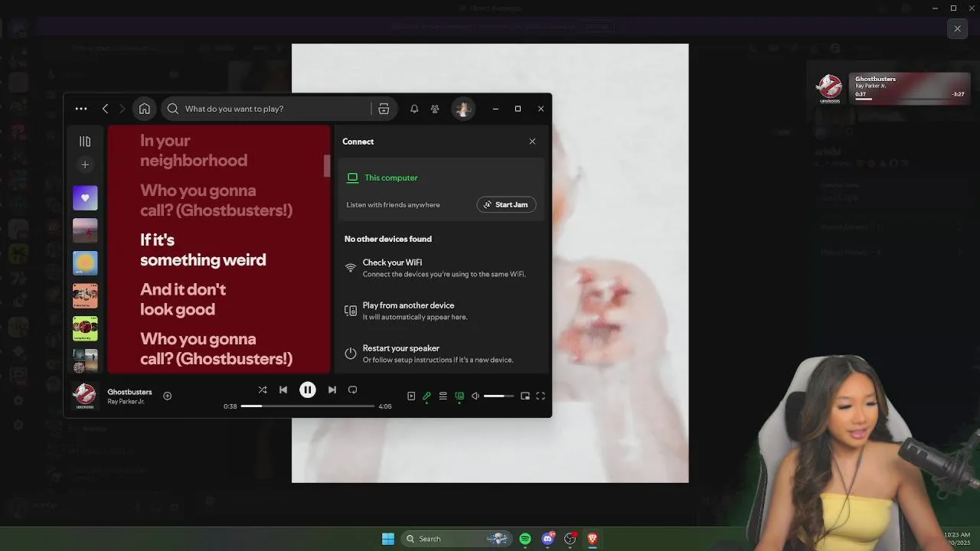Click 'Restart your speaker' item
980x551 pixels.
[x=441, y=354]
